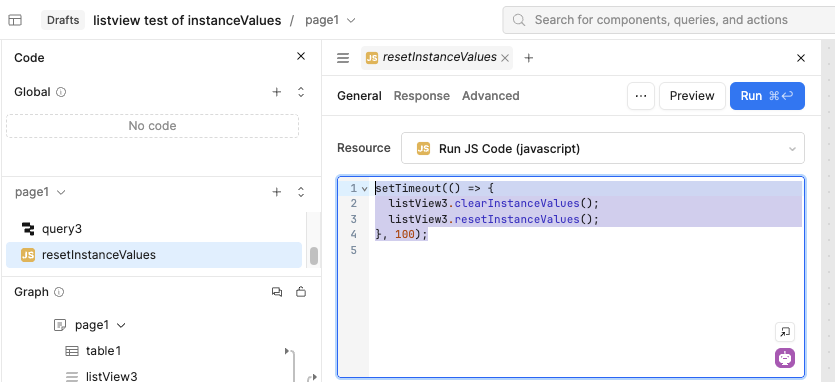Show Global info tooltip icon
The width and height of the screenshot is (835, 382).
(61, 92)
